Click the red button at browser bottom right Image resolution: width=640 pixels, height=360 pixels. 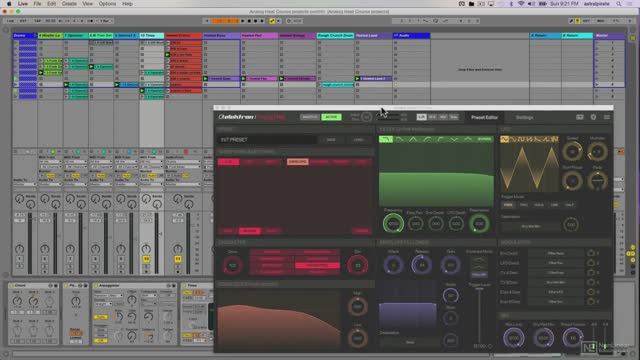tap(361, 231)
